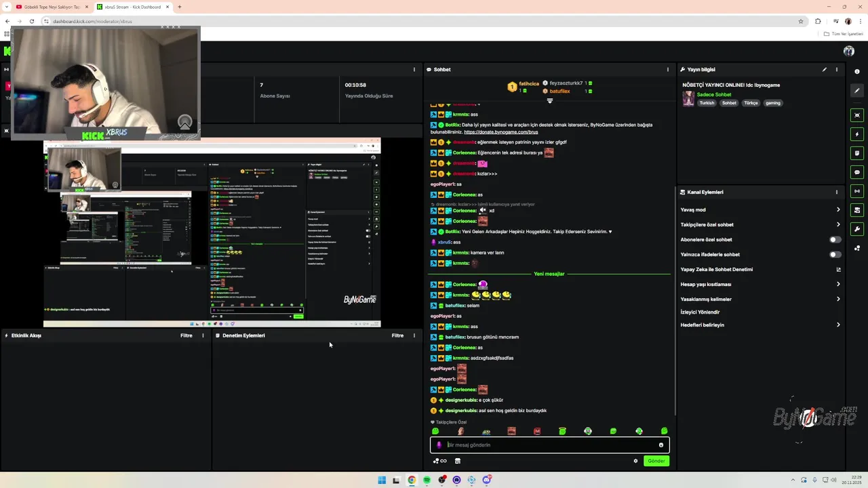
Task: Click the Sohbet category tag
Action: [x=729, y=103]
